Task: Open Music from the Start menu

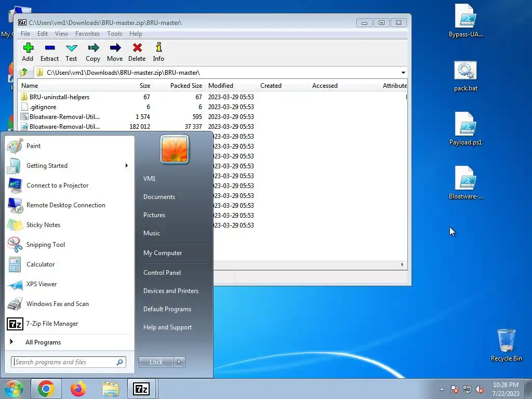Action: coord(152,233)
